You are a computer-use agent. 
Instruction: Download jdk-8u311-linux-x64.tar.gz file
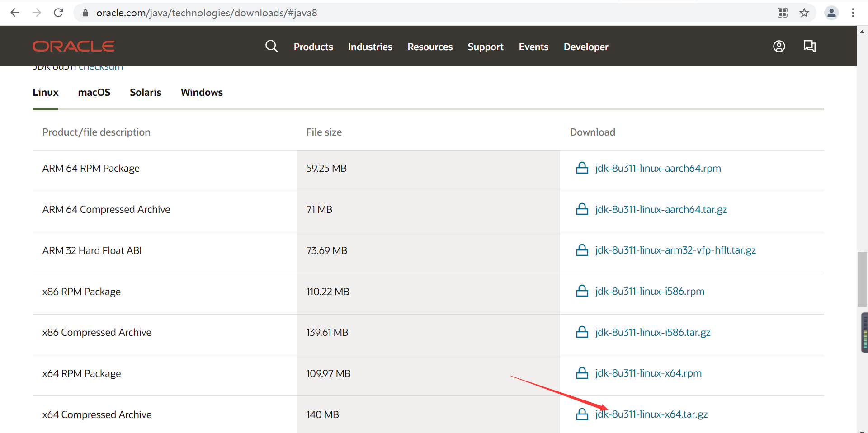[651, 414]
